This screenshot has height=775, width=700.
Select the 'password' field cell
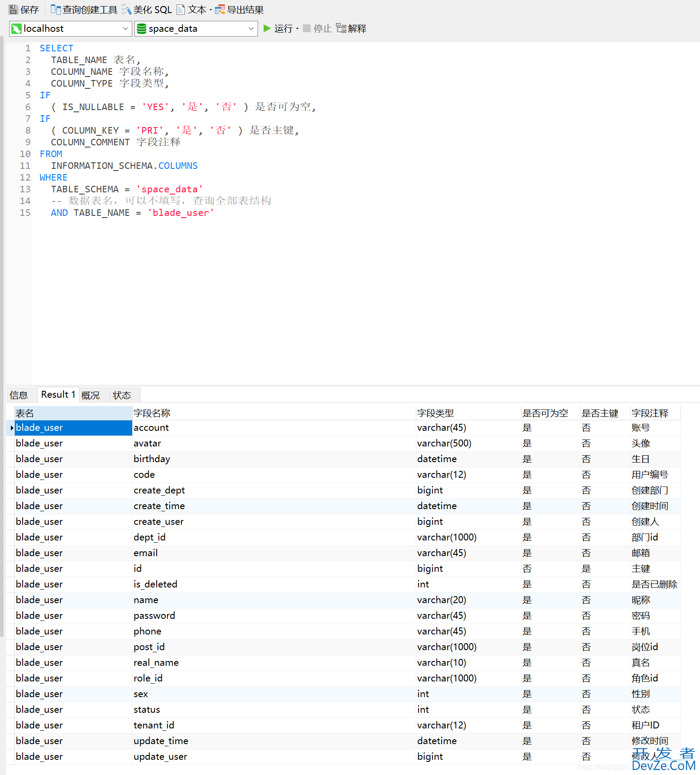(x=274, y=616)
